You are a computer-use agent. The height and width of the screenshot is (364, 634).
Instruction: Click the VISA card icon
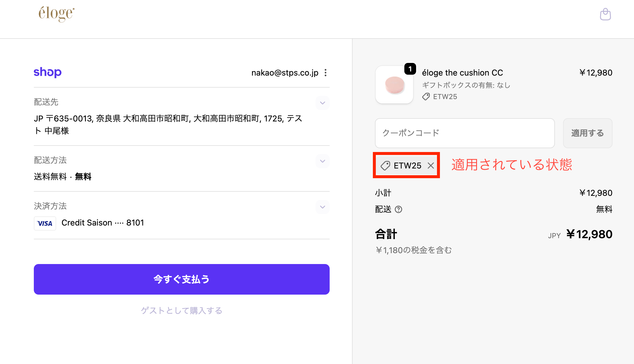pyautogui.click(x=45, y=223)
